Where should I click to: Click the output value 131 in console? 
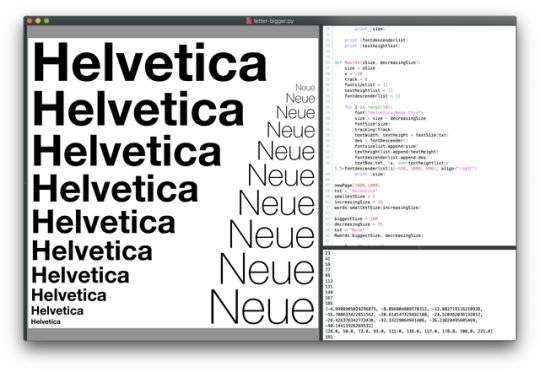[x=329, y=287]
